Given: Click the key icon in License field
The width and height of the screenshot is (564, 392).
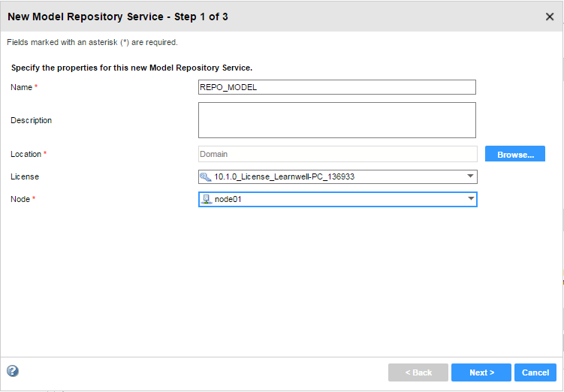Looking at the screenshot, I should [x=206, y=177].
